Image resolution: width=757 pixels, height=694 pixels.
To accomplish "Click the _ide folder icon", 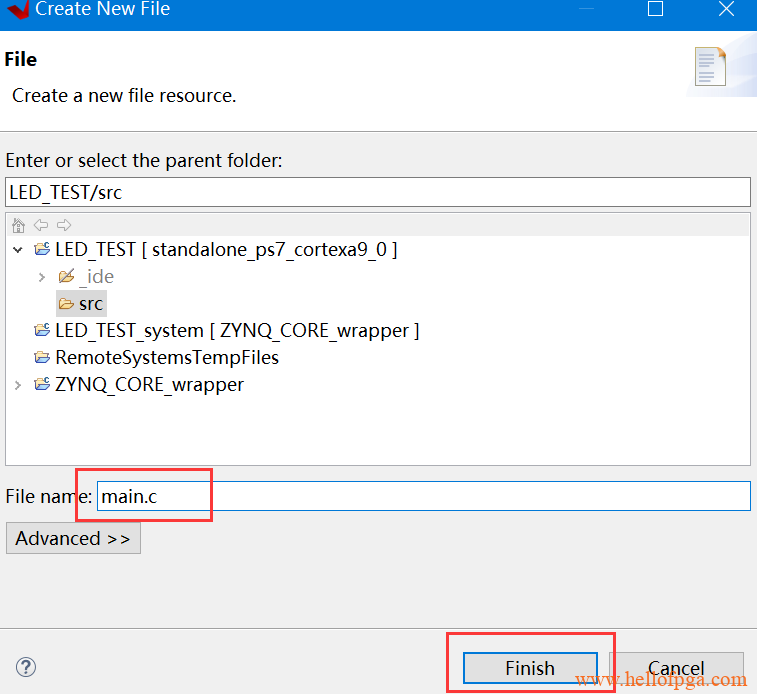I will pyautogui.click(x=66, y=276).
